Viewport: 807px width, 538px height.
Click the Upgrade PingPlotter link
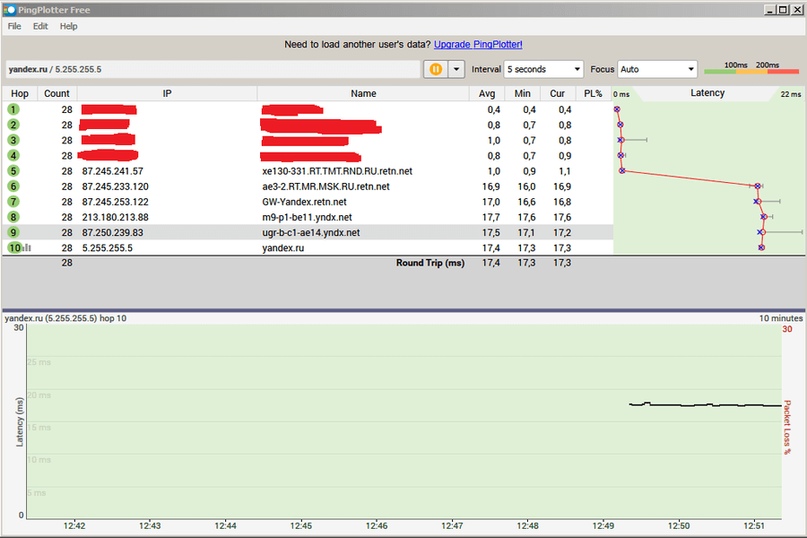478,45
